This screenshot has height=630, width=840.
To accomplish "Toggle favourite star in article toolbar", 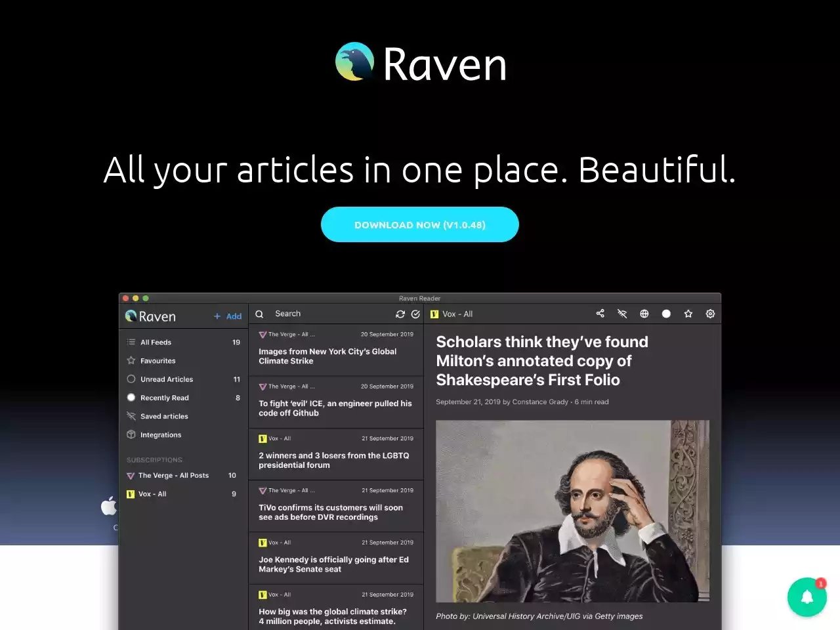I will point(688,314).
